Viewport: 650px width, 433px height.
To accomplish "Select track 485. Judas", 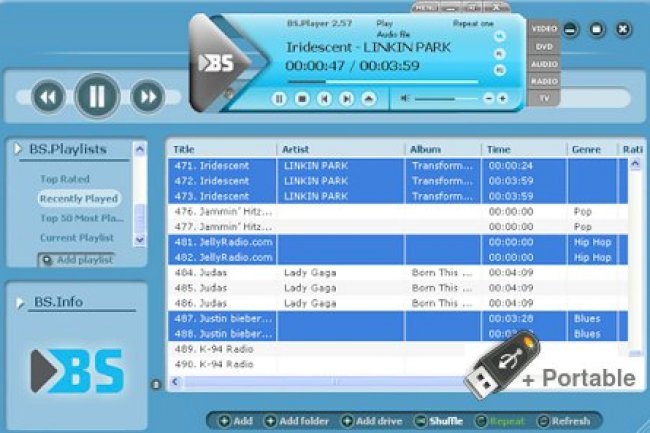I will coord(398,288).
